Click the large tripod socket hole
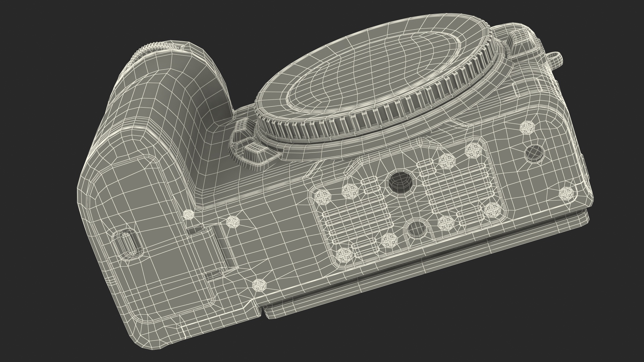This screenshot has width=644, height=362. (401, 183)
